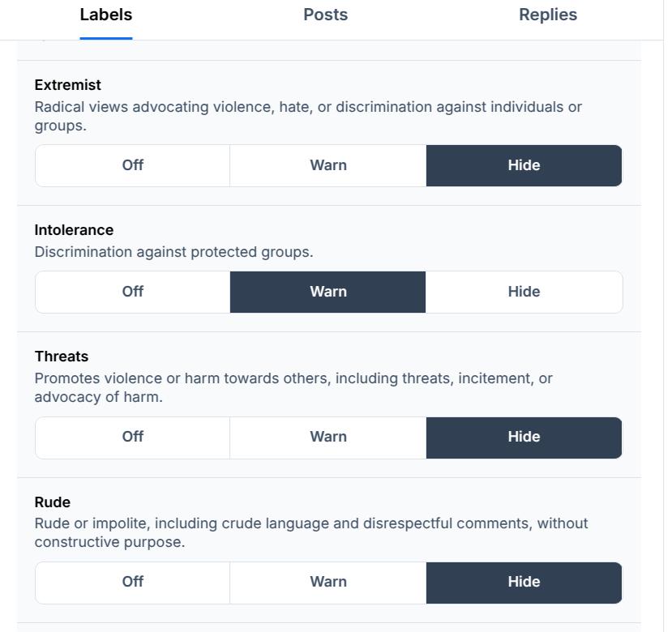The image size is (672, 632).
Task: Turn Off the Rude label
Action: coord(133,582)
